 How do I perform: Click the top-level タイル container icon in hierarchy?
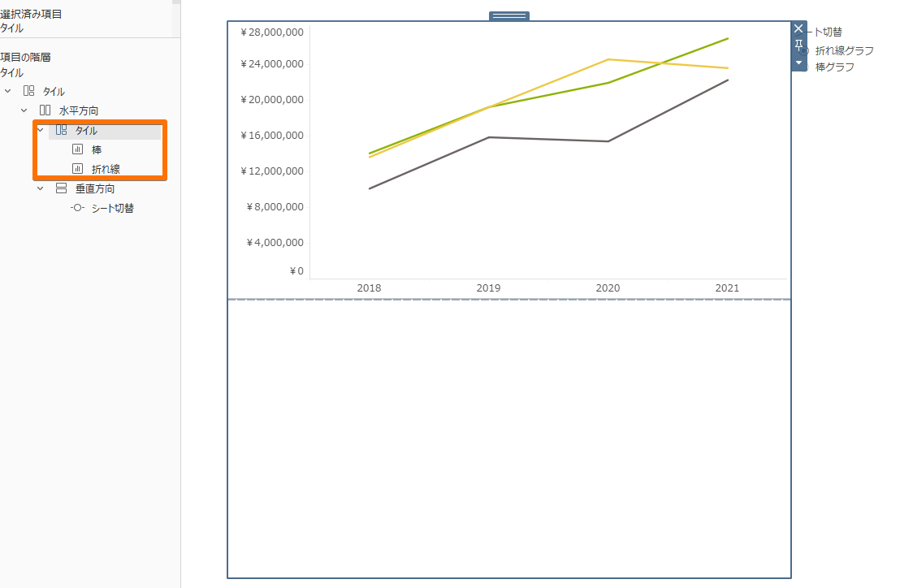pyautogui.click(x=28, y=91)
